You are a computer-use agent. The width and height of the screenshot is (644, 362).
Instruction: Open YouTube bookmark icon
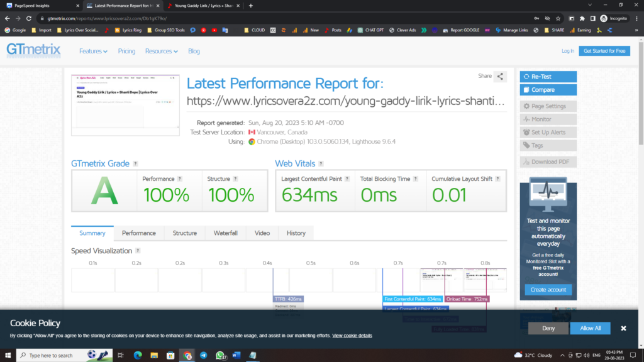tap(214, 30)
